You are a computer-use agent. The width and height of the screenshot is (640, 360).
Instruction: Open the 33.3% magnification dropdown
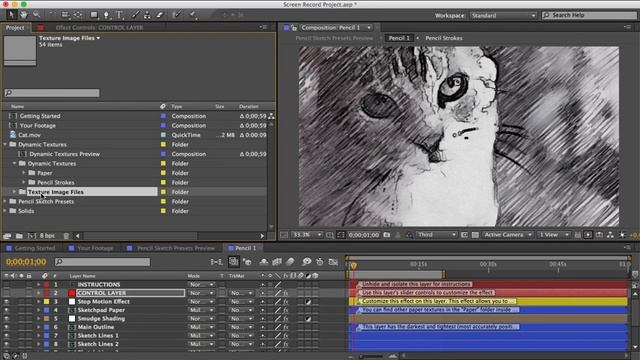pyautogui.click(x=307, y=235)
